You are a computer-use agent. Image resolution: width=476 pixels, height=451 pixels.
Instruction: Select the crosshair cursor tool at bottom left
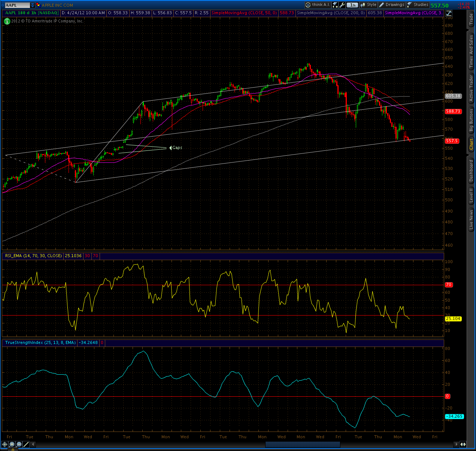4,444
